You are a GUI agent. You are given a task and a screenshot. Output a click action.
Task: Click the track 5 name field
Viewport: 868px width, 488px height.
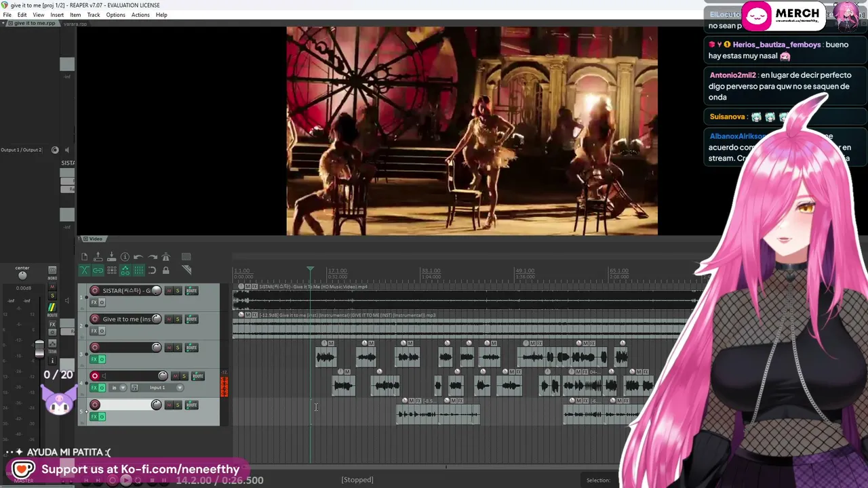pyautogui.click(x=125, y=405)
